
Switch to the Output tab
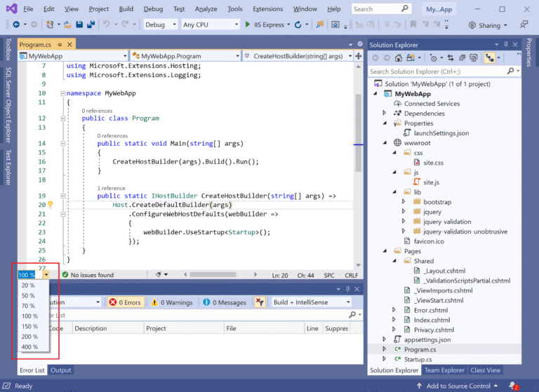tap(61, 370)
